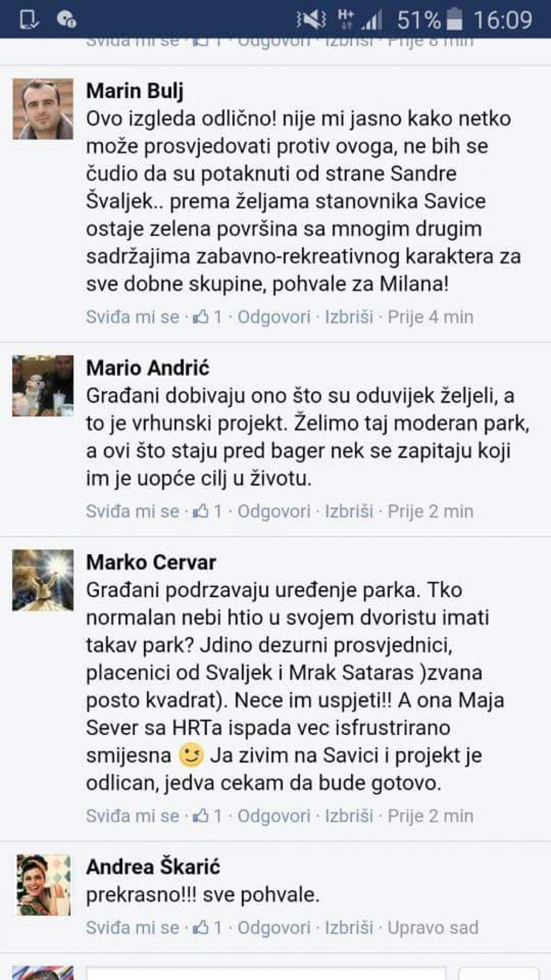Open Andrea Škarić's profile picture

point(43,885)
